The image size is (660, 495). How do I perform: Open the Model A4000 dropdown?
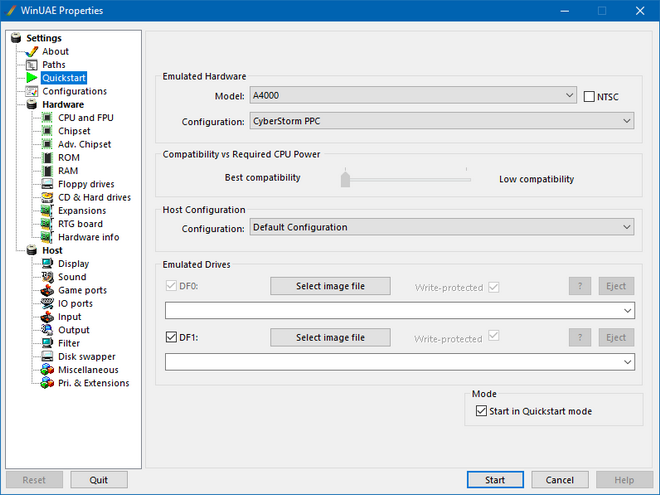413,96
